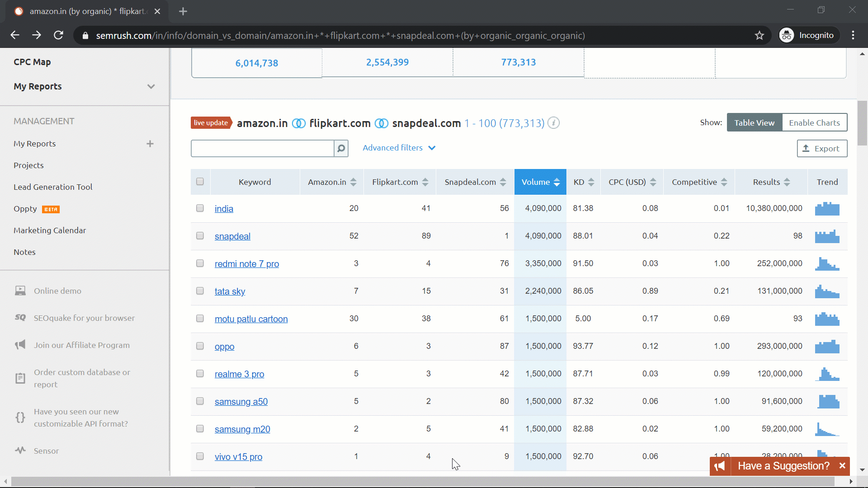Click the plus icon next to My Reports

click(x=150, y=144)
